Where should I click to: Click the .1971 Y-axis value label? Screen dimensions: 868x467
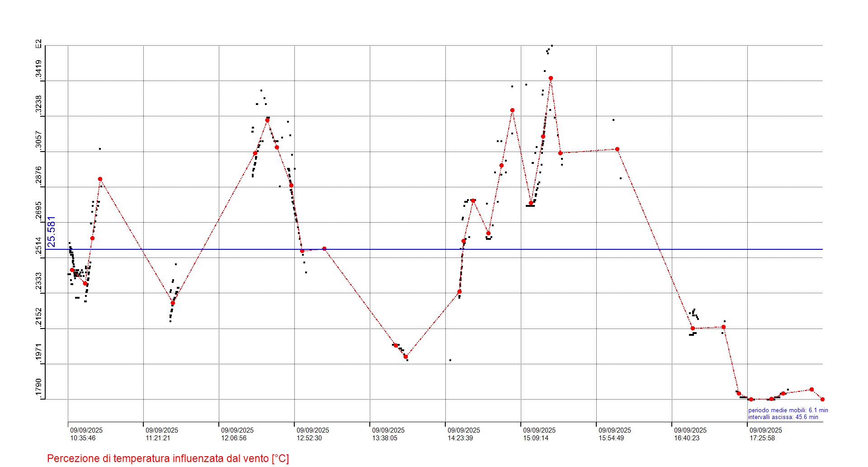pyautogui.click(x=39, y=353)
